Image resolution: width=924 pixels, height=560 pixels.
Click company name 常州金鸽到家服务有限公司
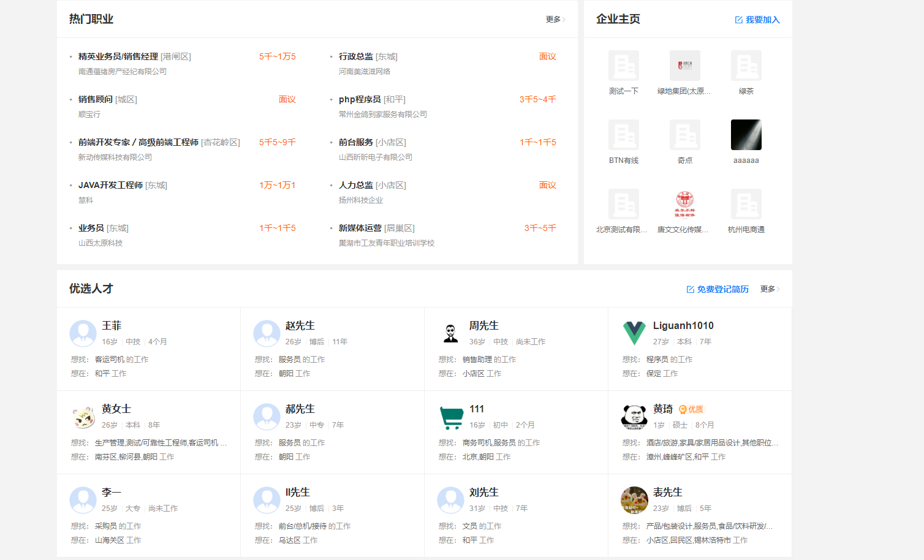pos(383,115)
